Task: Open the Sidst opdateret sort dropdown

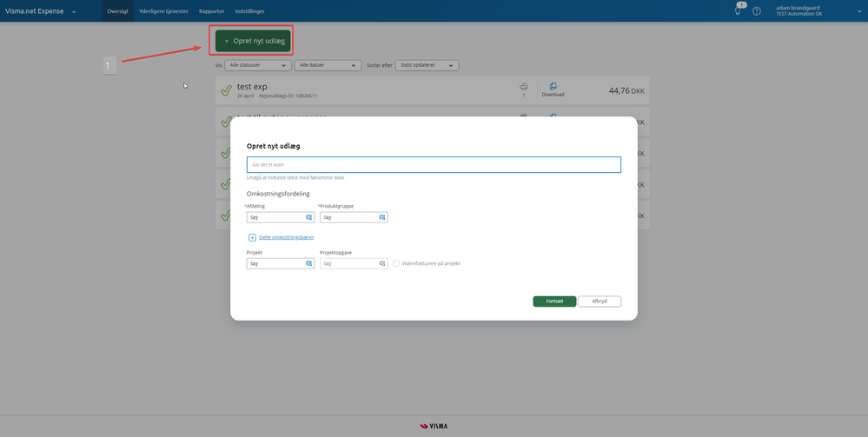Action: click(427, 65)
